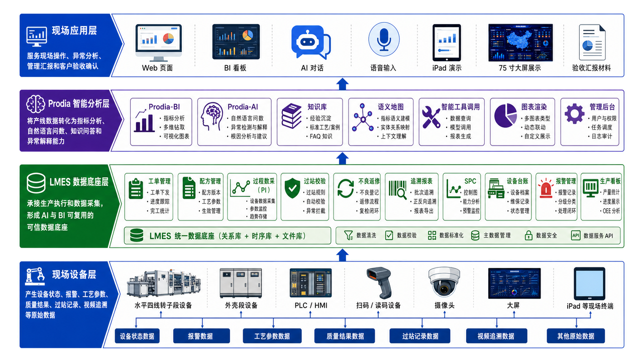This screenshot has height=364, width=643.
Task: Click the 工艺参数数据 button
Action: point(272,336)
